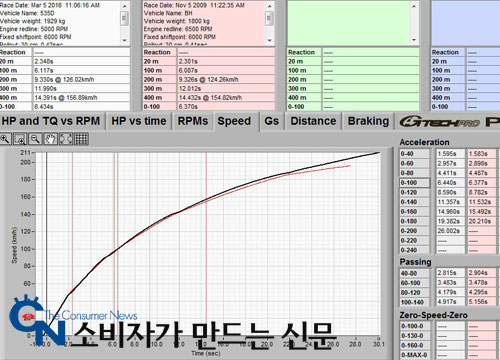Screen dimensions: 500x360
Task: Click the empty blue run info panel
Action: [465, 23]
